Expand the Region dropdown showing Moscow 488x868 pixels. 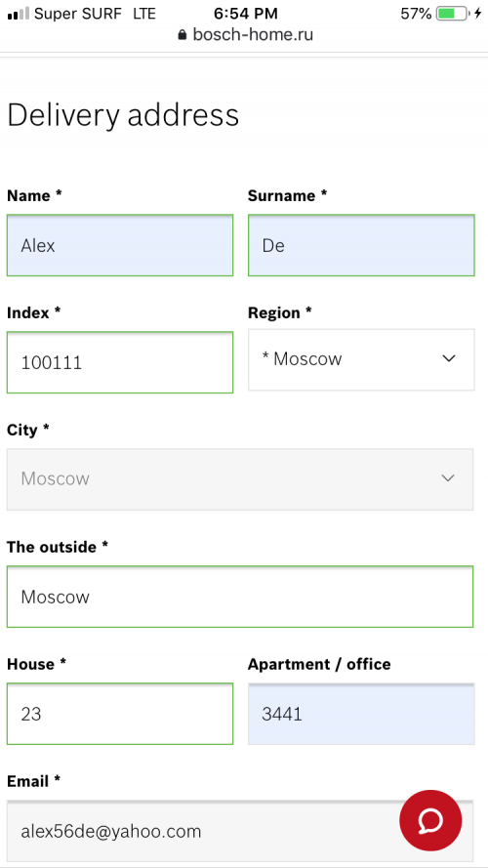(x=361, y=360)
